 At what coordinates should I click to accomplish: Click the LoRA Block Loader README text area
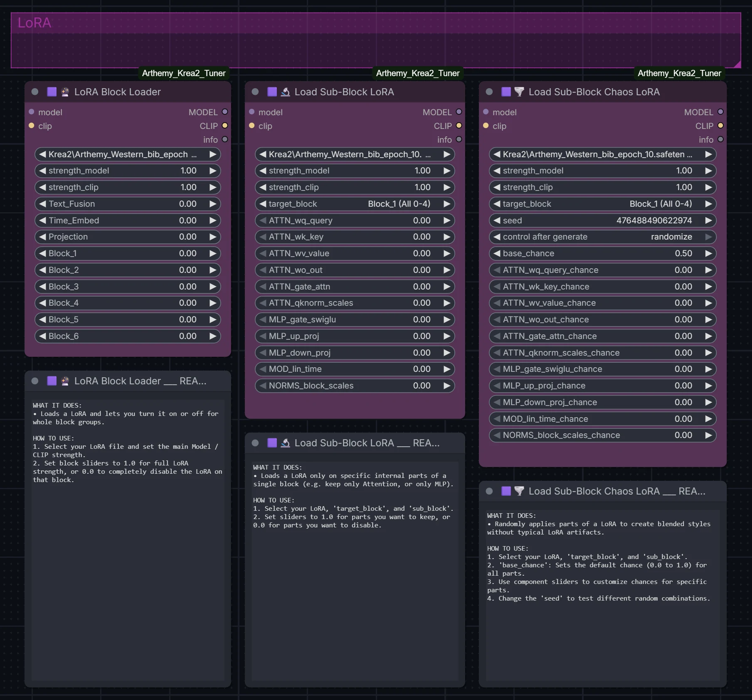click(x=128, y=540)
